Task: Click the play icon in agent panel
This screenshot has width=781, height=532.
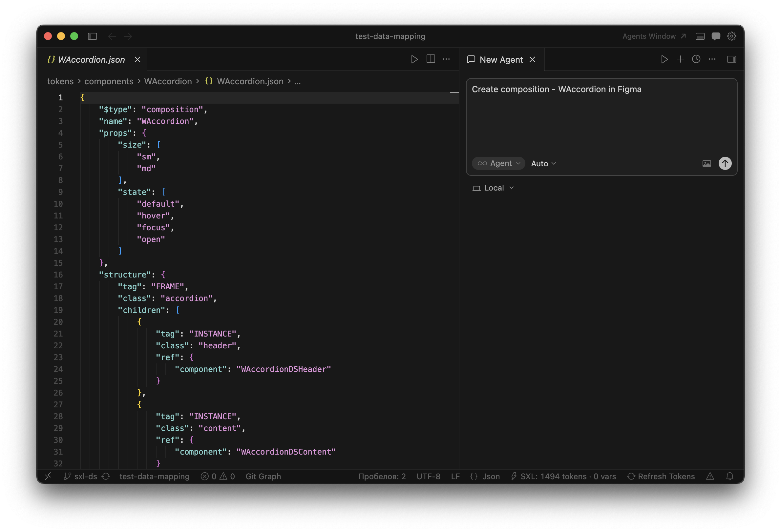Action: coord(665,59)
